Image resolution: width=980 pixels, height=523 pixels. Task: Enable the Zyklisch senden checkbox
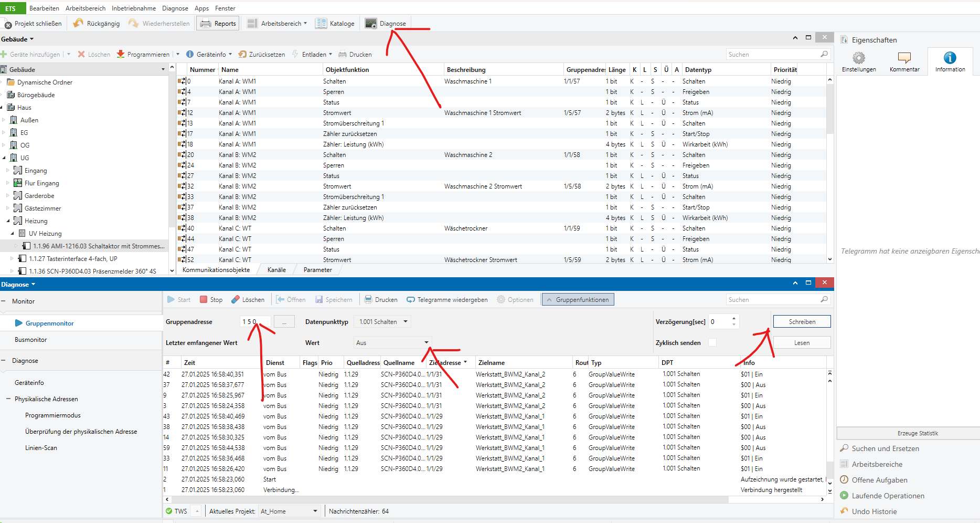click(x=712, y=342)
